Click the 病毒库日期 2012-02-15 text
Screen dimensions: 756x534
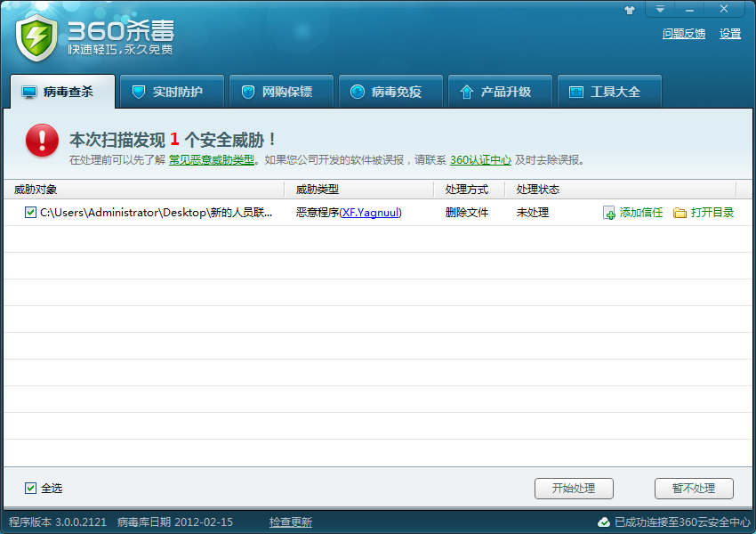pos(175,522)
